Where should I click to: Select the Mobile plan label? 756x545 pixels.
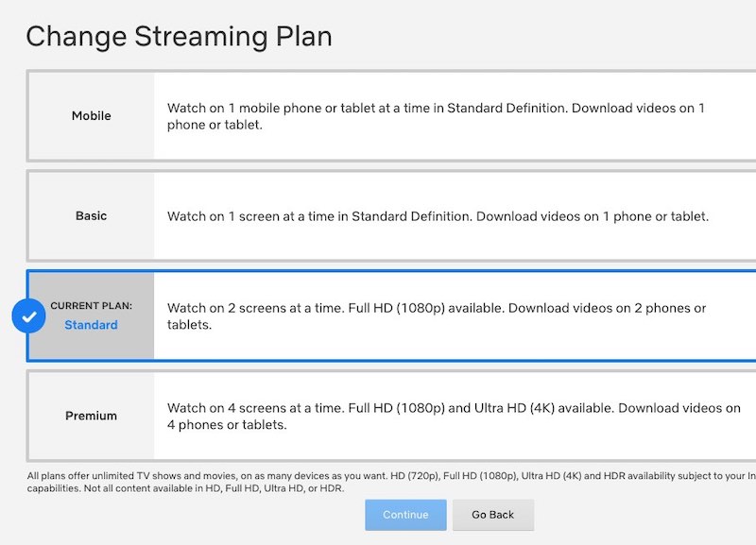click(92, 116)
